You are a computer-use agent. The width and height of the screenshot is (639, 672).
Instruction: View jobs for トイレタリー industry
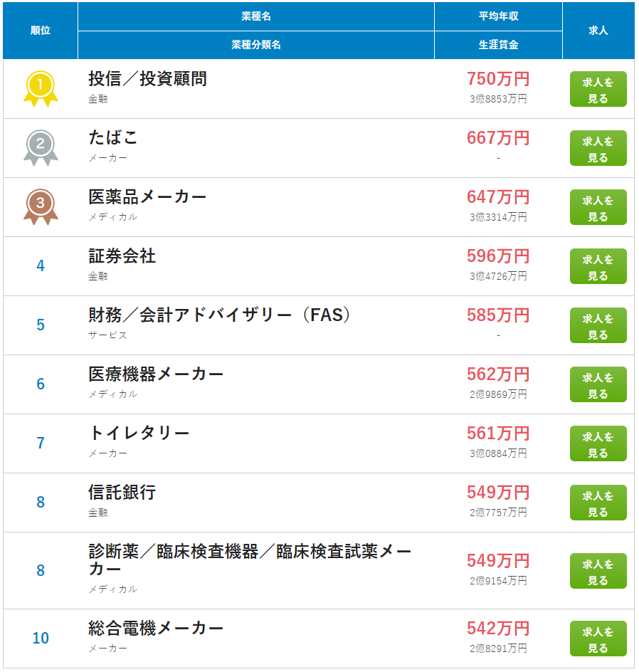pos(598,443)
